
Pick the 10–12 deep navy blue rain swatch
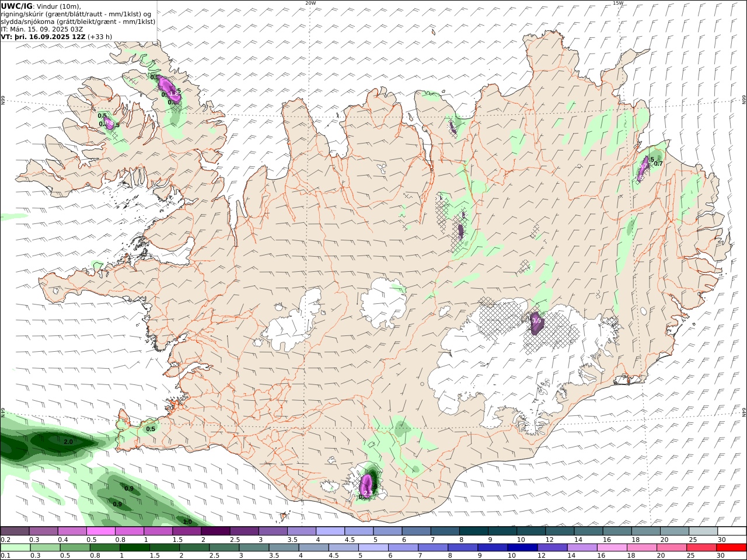click(x=522, y=547)
